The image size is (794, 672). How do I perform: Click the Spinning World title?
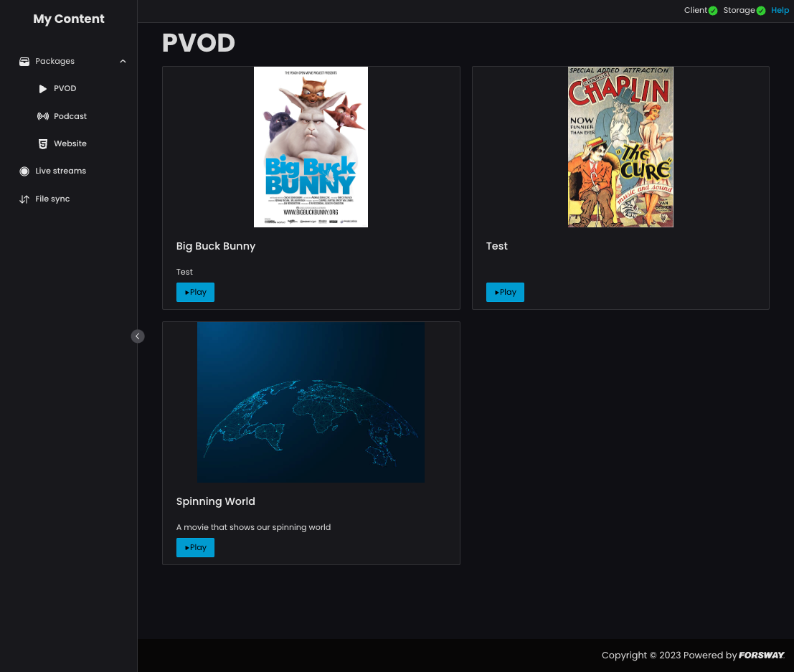coord(216,501)
